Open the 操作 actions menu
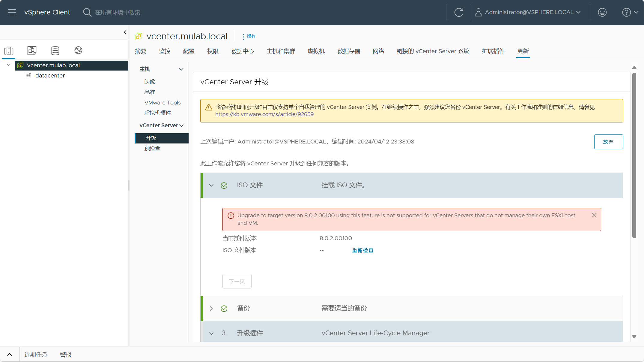644x362 pixels. tap(249, 36)
